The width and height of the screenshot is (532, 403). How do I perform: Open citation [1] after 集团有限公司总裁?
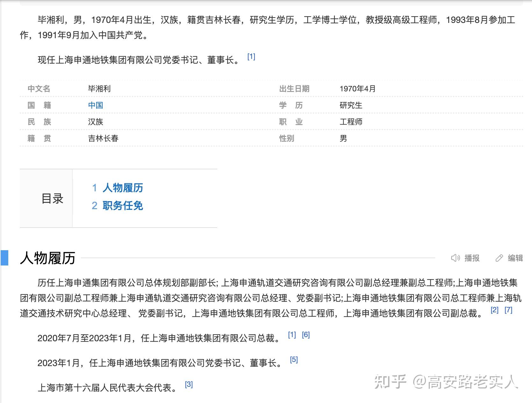point(292,335)
